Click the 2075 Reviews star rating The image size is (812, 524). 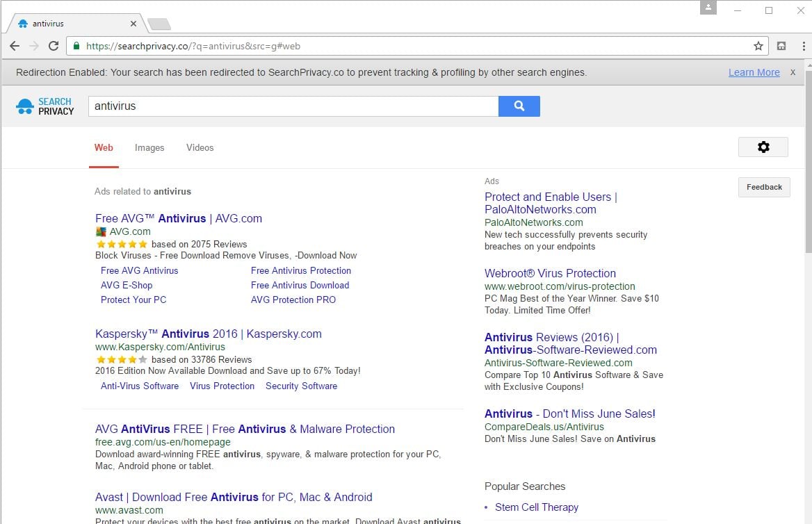122,244
